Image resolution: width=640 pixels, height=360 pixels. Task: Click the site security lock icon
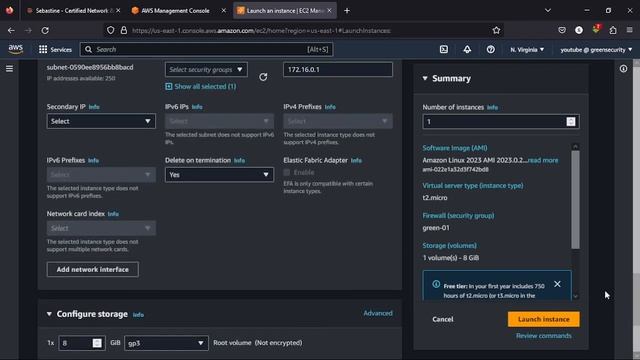pyautogui.click(x=124, y=30)
